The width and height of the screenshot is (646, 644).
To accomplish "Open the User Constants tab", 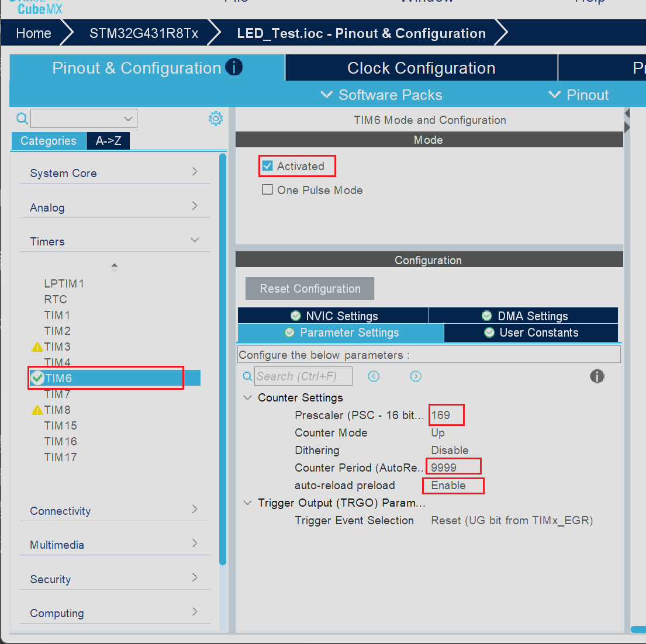I will click(531, 333).
